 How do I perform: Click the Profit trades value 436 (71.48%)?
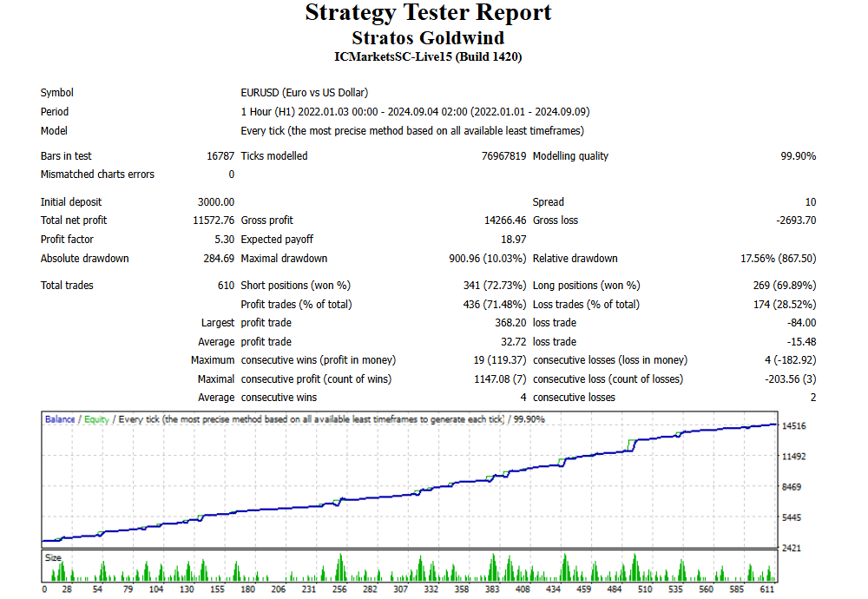(495, 305)
